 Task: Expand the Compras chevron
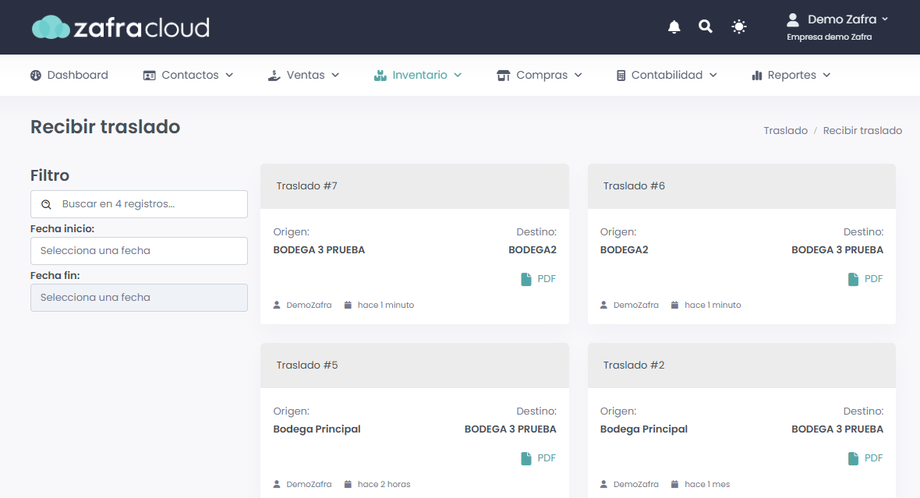tap(579, 75)
